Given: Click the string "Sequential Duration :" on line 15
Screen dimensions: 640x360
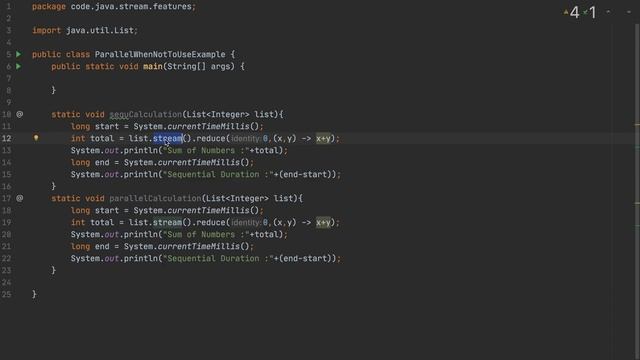Looking at the screenshot, I should [x=218, y=175].
